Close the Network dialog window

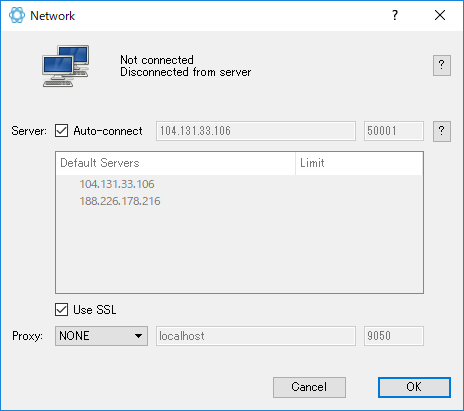click(440, 15)
